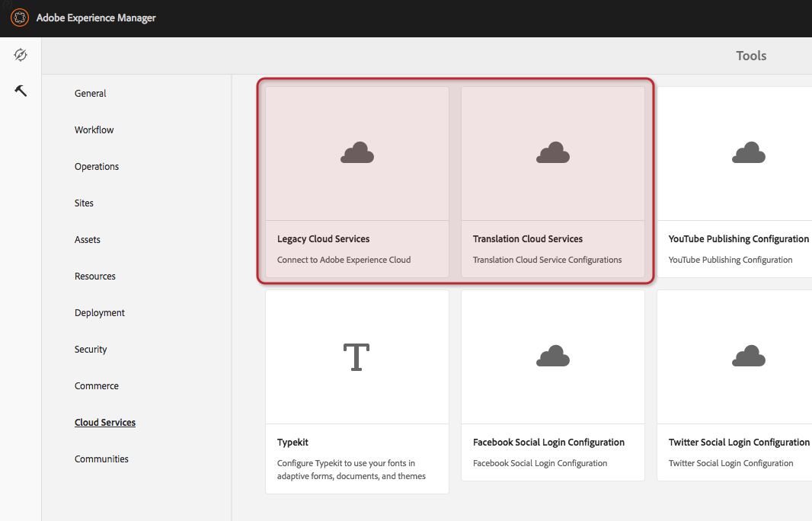812x521 pixels.
Task: Open Twitter Social Login Configuration title
Action: pos(739,443)
